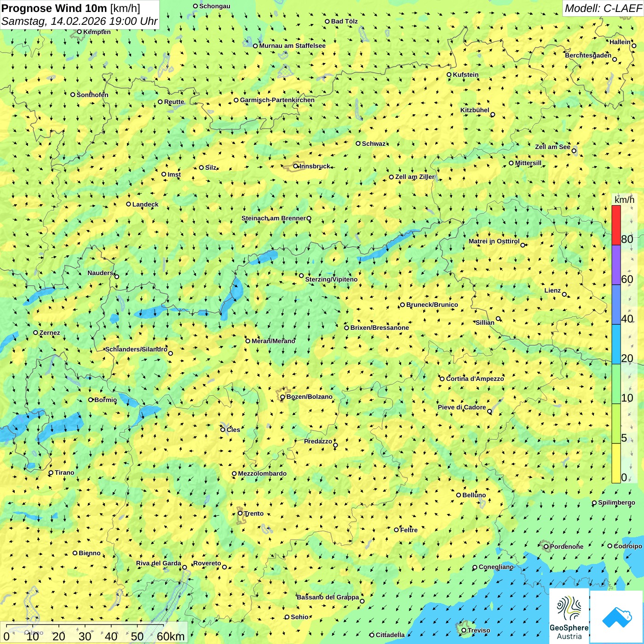Choose the green 10–20 km/h legend swatch
644x644 pixels.
point(616,384)
